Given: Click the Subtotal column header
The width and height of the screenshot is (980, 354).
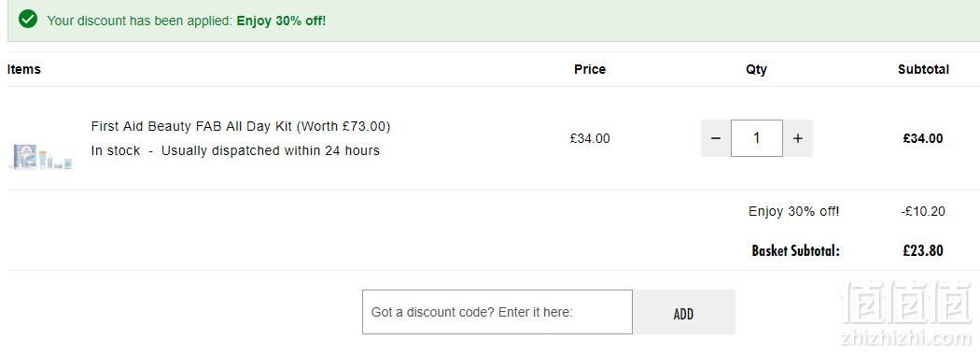Looking at the screenshot, I should pyautogui.click(x=923, y=69).
